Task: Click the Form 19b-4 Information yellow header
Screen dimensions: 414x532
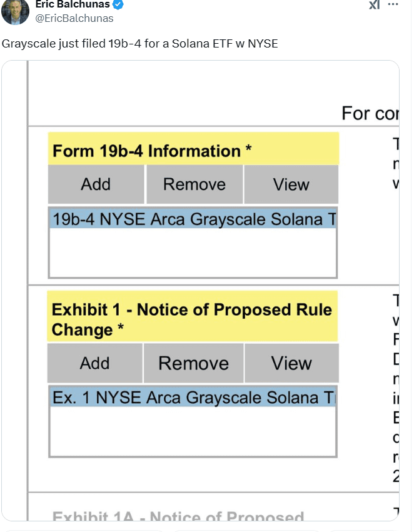Action: pos(193,148)
